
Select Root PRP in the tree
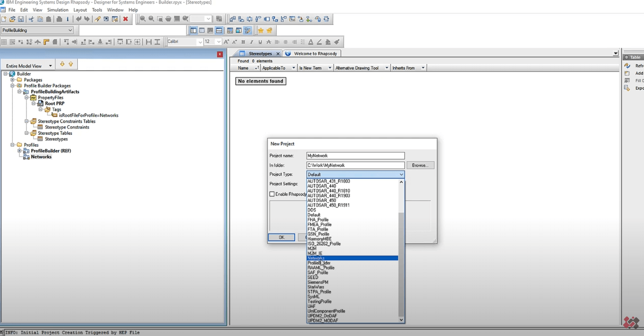(x=54, y=103)
